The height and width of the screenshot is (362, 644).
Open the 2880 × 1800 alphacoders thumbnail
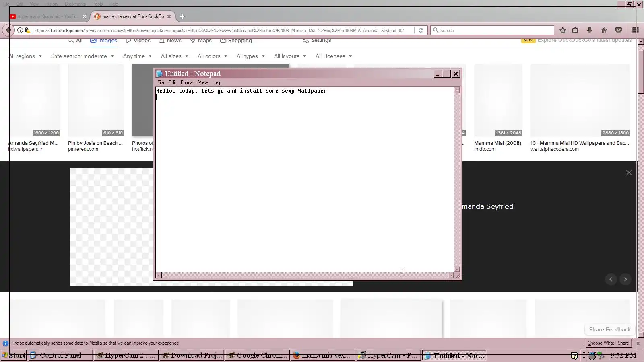(x=580, y=100)
